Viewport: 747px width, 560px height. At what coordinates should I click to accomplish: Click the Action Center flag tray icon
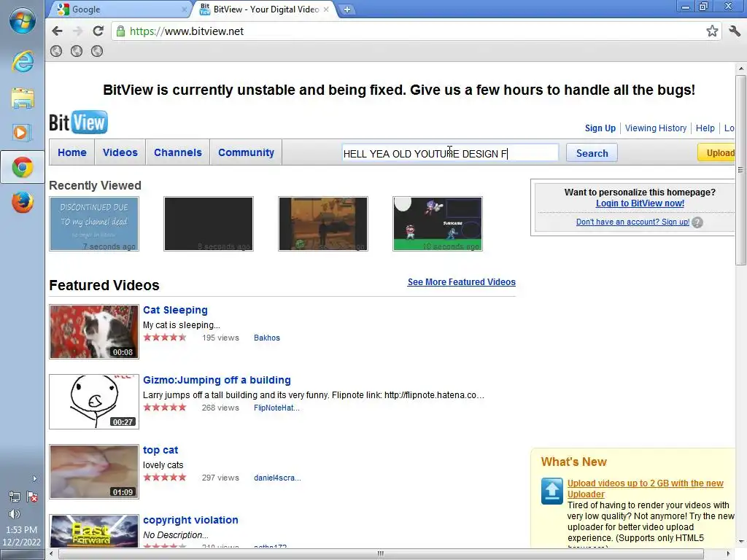point(32,497)
